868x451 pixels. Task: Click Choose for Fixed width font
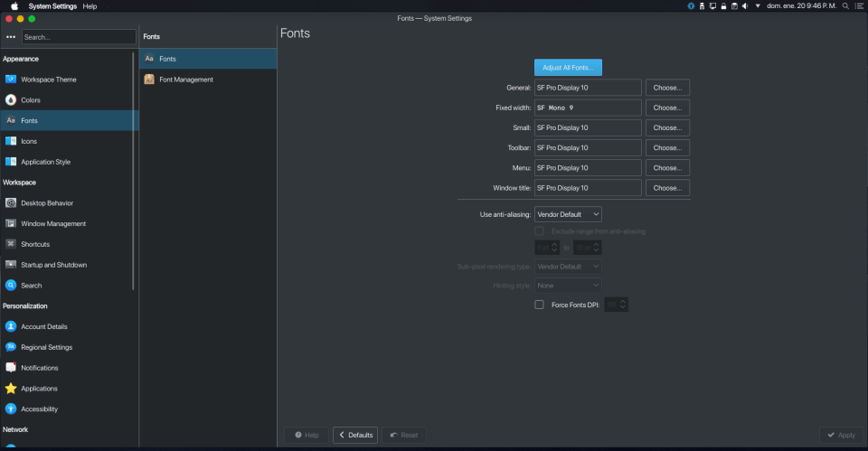[667, 108]
